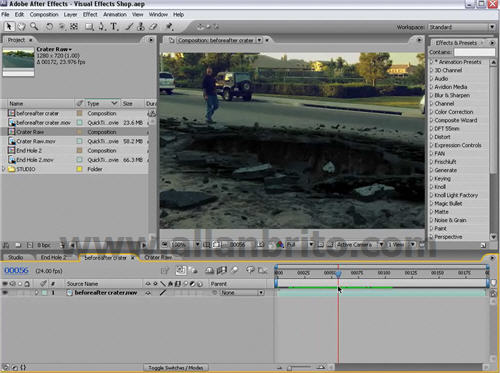The image size is (500, 373).
Task: Open the 1 View layout dropdown
Action: coord(401,245)
